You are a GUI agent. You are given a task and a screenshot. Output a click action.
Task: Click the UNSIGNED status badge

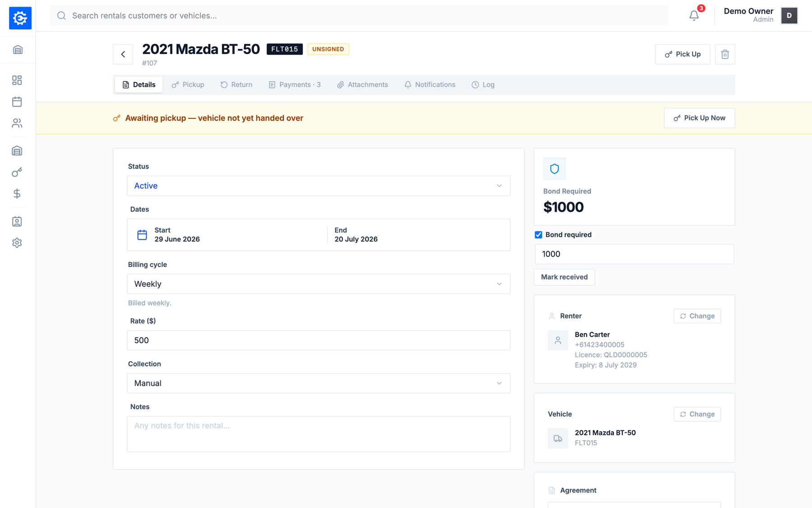click(x=328, y=49)
